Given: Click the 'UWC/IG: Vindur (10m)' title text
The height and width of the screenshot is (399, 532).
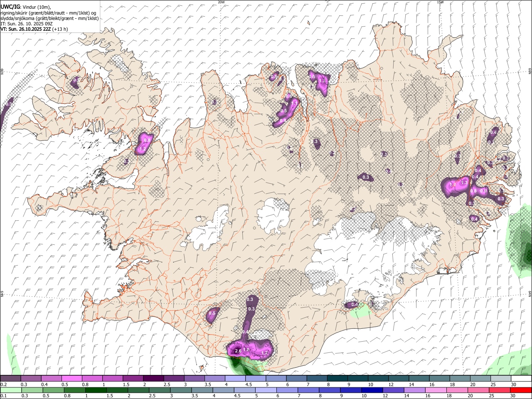Looking at the screenshot, I should coord(26,7).
